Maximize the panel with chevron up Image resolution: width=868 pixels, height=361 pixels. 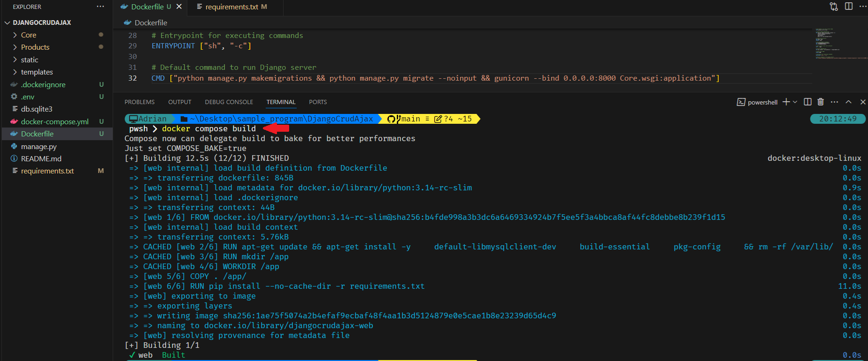click(x=848, y=102)
